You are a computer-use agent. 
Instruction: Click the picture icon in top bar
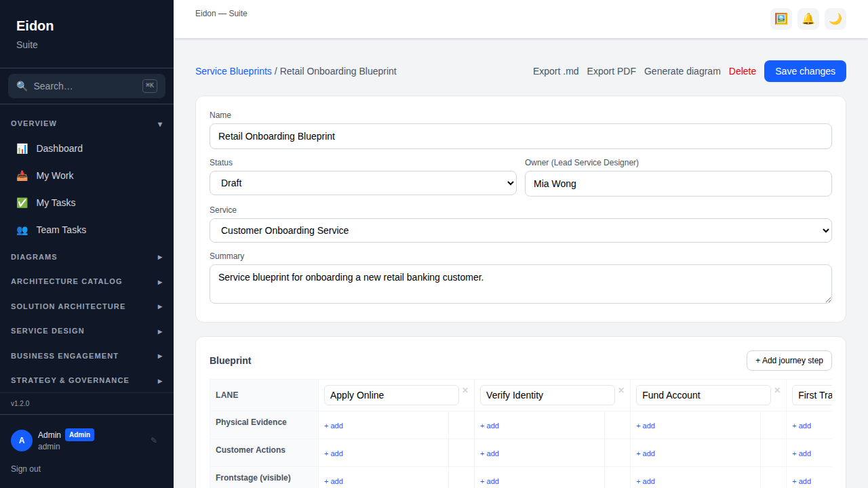tap(781, 19)
